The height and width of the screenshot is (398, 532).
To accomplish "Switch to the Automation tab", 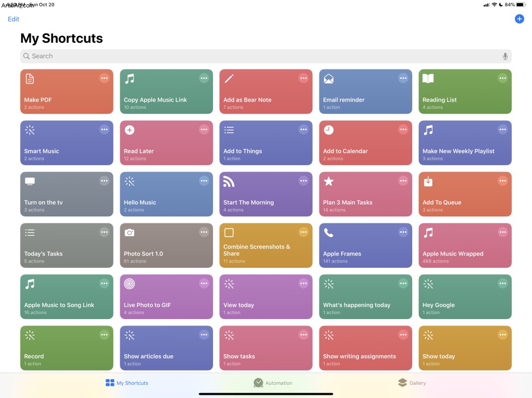I will [x=273, y=383].
